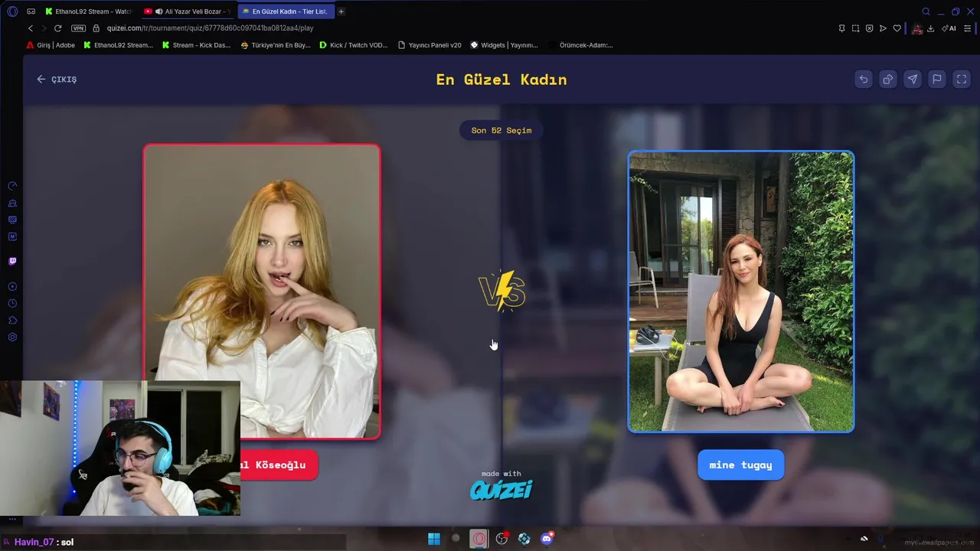
Task: Click the paper plane share icon in quiz header
Action: point(913,79)
